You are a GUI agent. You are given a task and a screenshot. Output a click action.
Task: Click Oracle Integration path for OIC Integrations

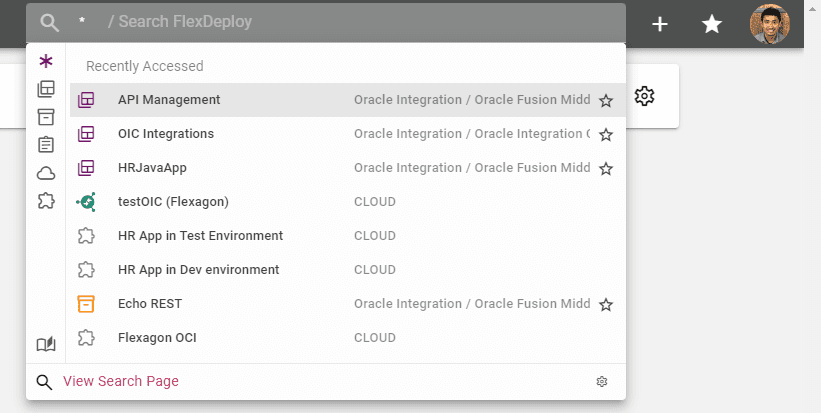[472, 134]
